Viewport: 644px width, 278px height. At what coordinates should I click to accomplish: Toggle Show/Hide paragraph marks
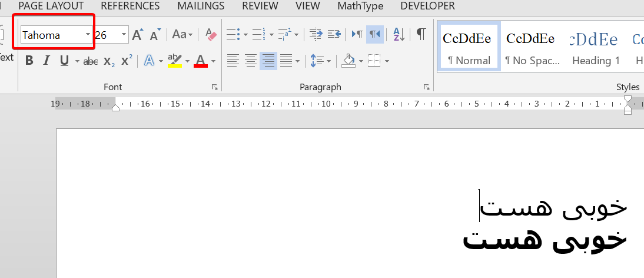point(421,34)
